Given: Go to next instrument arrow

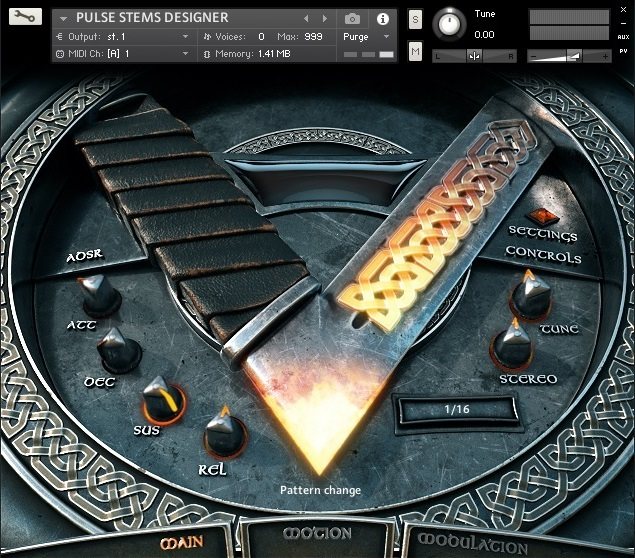Looking at the screenshot, I should [324, 18].
